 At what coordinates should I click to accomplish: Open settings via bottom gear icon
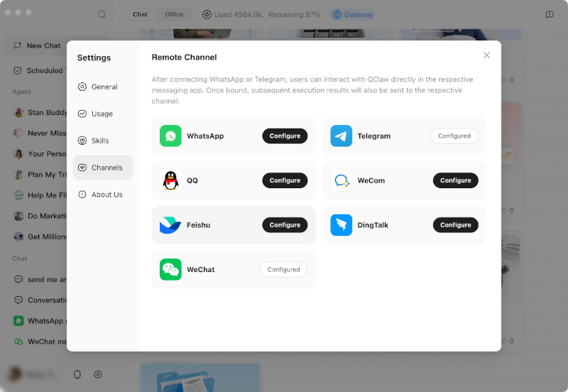point(98,374)
